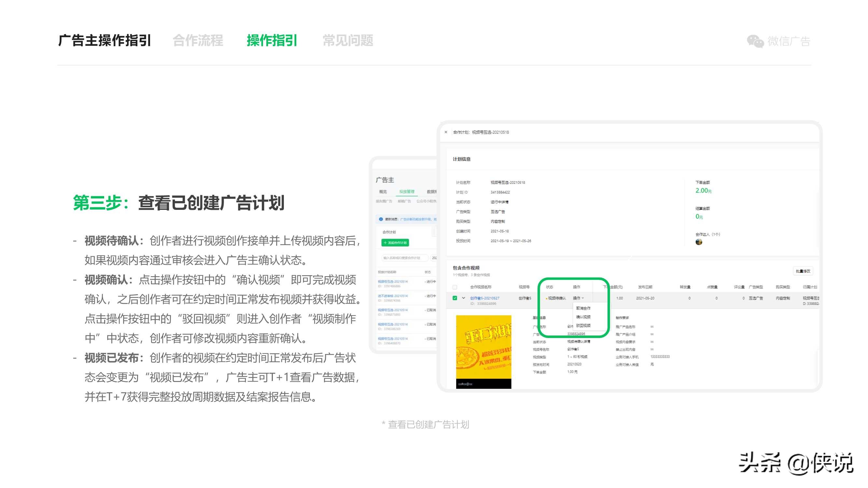The width and height of the screenshot is (868, 488).
Task: Click the 互选广告 cell in the video row
Action: click(755, 298)
